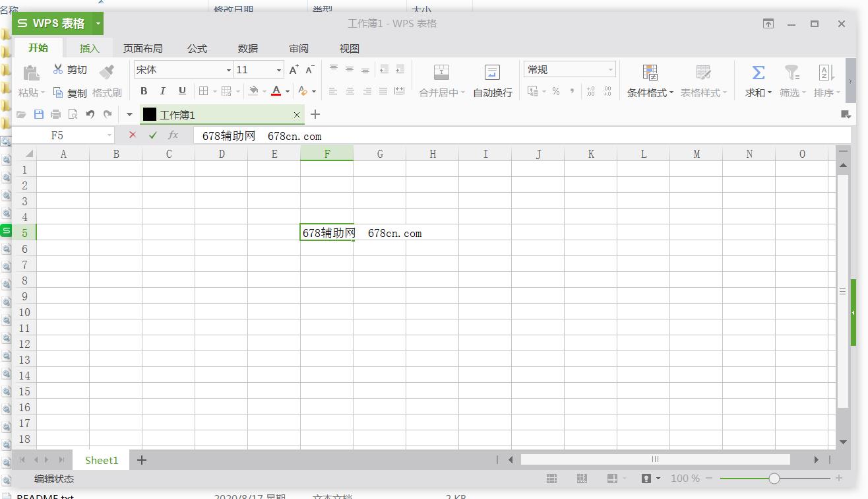The image size is (868, 499).
Task: Open Conditional Formatting (条件格式)
Action: click(650, 79)
